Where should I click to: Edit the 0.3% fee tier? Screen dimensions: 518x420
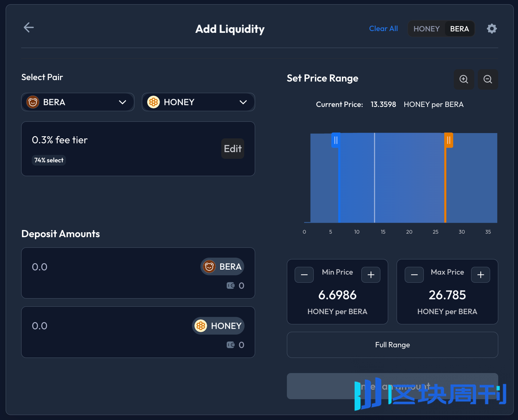coord(233,149)
